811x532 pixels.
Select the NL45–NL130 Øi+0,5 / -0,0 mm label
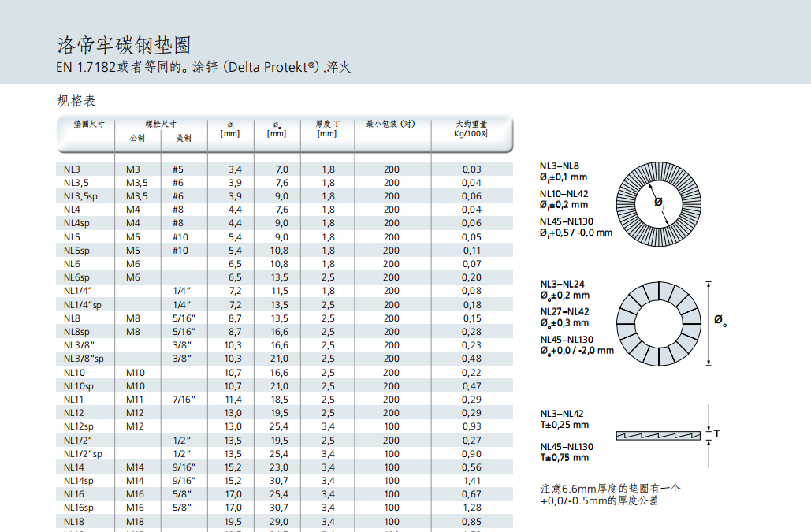(x=575, y=227)
